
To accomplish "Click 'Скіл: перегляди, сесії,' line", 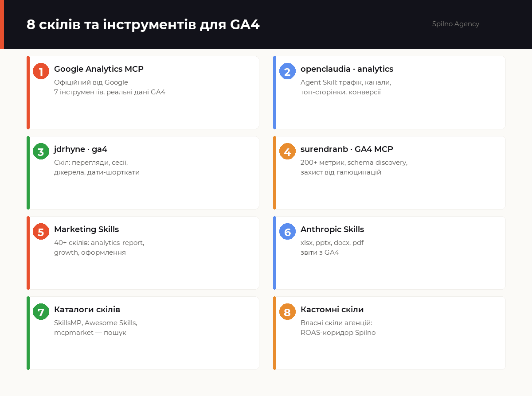I will tap(91, 163).
